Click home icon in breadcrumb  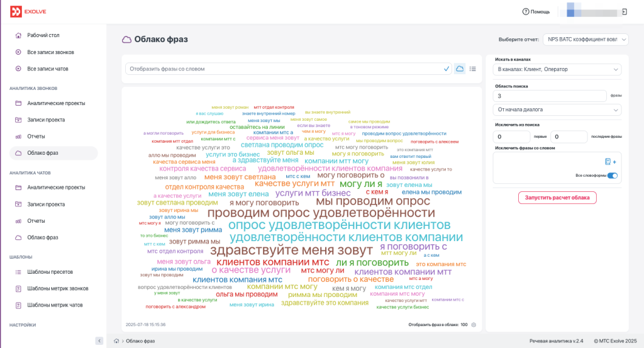(x=116, y=341)
